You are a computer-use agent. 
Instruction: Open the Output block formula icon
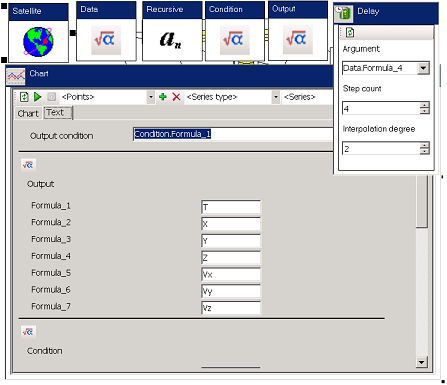(297, 39)
